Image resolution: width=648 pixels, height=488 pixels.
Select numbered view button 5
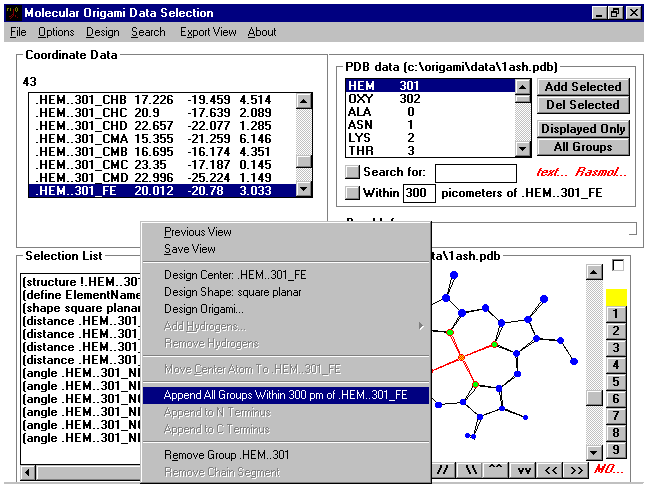pos(617,382)
